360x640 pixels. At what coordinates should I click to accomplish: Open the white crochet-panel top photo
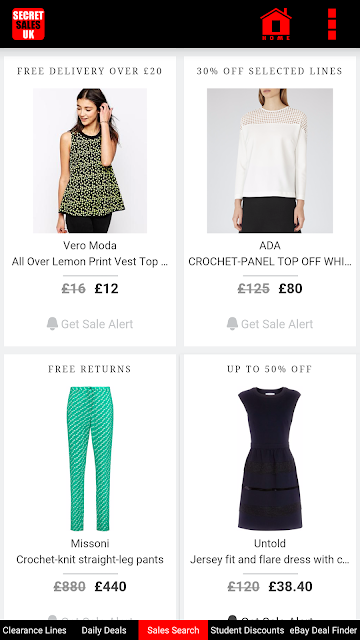coord(270,160)
